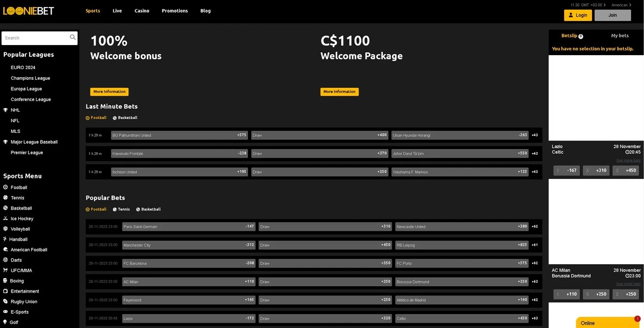Select the Volleyball icon in Sports Menu

(5, 229)
